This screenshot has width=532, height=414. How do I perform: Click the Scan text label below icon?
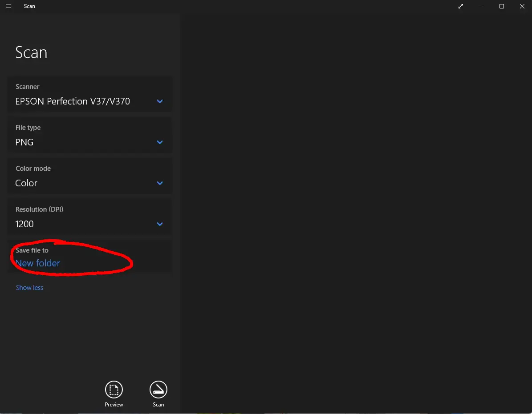[x=158, y=405]
